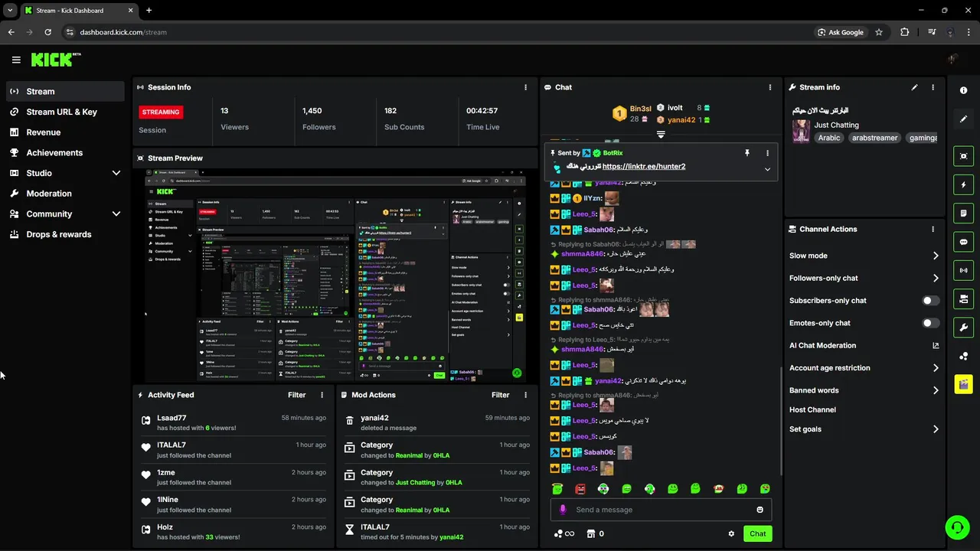
Task: Expand the pinned message chevron
Action: 767,169
